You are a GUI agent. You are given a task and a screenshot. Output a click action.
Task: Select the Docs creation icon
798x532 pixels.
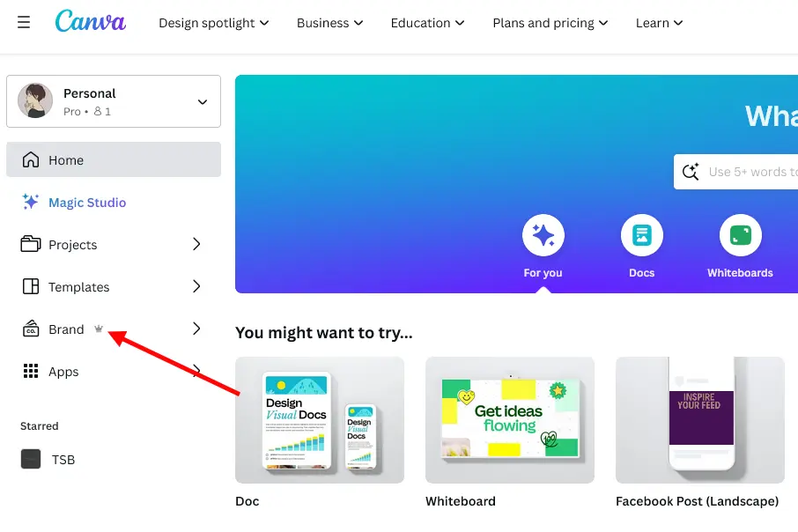coord(641,235)
